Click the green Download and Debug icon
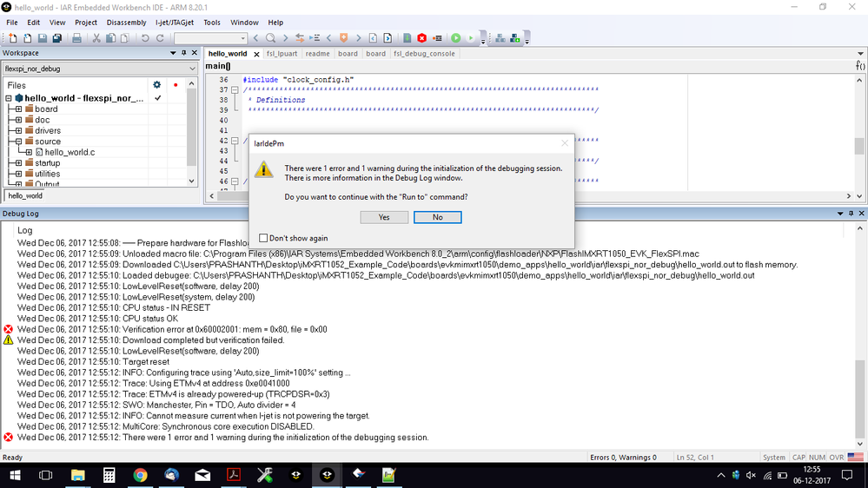 (x=455, y=38)
